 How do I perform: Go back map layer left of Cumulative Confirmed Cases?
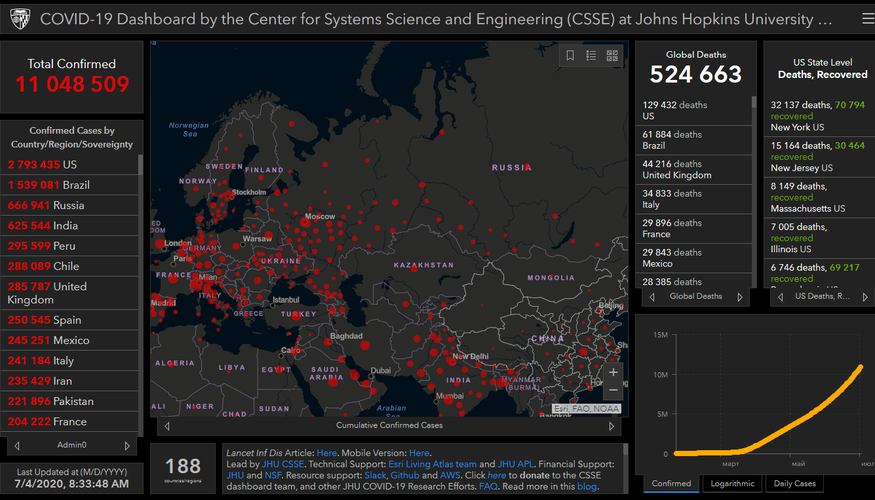(167, 425)
